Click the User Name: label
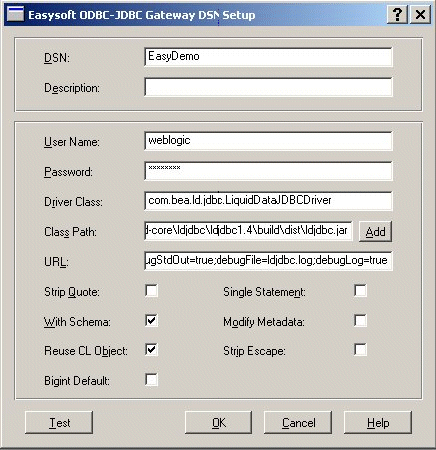 pyautogui.click(x=72, y=142)
